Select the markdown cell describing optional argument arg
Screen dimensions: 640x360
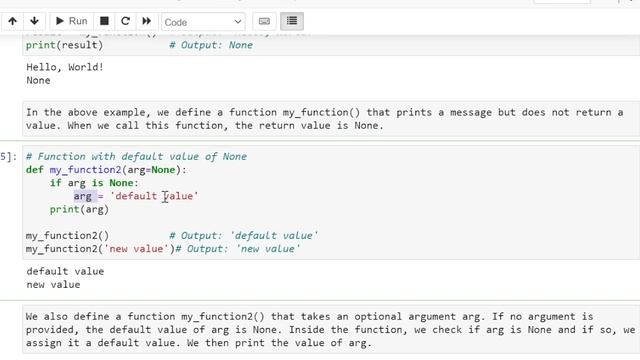pyautogui.click(x=331, y=329)
